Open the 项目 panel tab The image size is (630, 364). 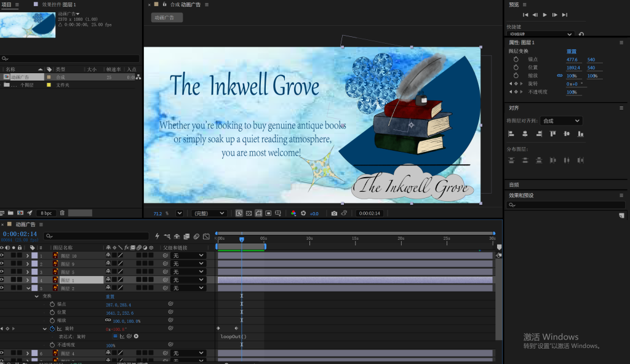pos(6,4)
